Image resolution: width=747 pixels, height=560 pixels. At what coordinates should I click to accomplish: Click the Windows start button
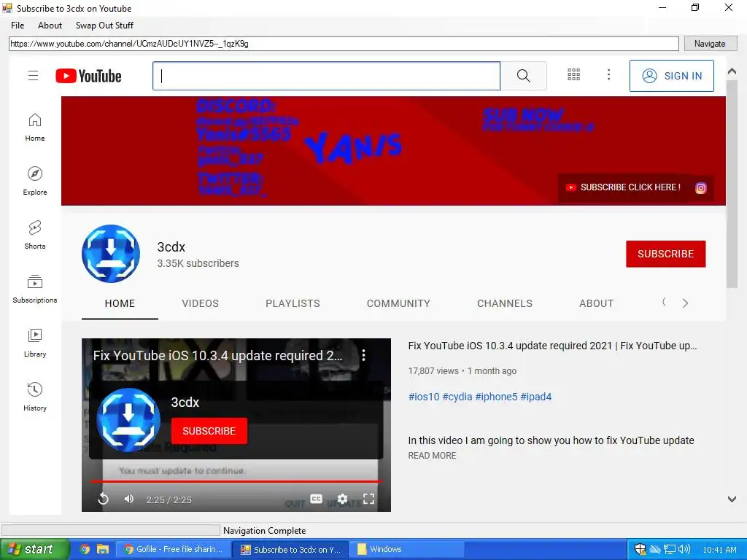35,549
